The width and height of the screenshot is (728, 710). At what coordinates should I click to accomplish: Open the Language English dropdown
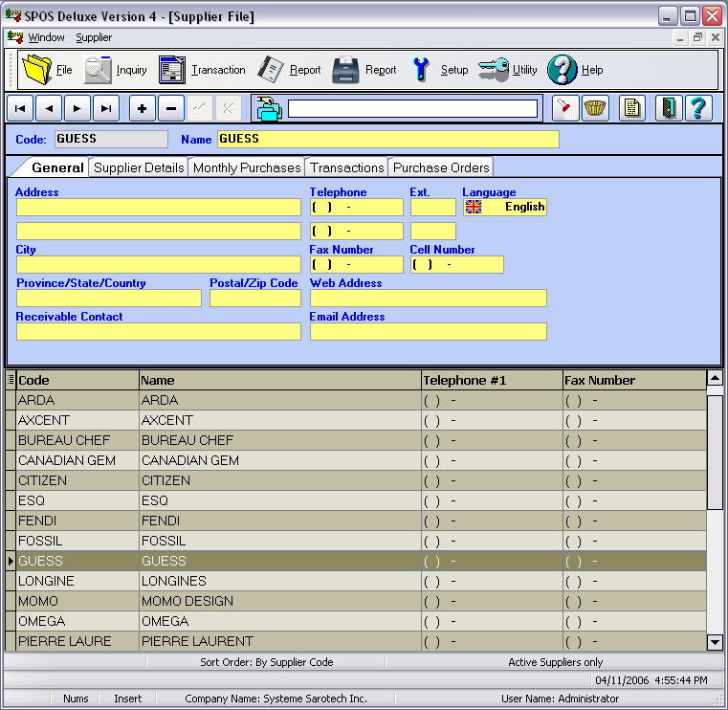[505, 207]
